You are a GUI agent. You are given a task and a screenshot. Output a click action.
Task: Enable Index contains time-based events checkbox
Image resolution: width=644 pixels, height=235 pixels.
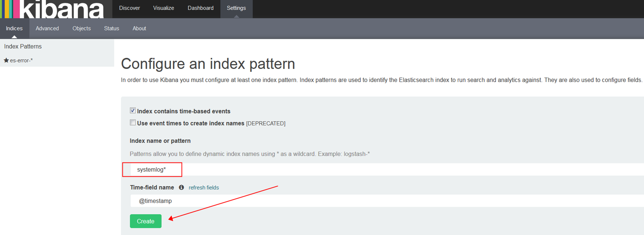click(133, 110)
